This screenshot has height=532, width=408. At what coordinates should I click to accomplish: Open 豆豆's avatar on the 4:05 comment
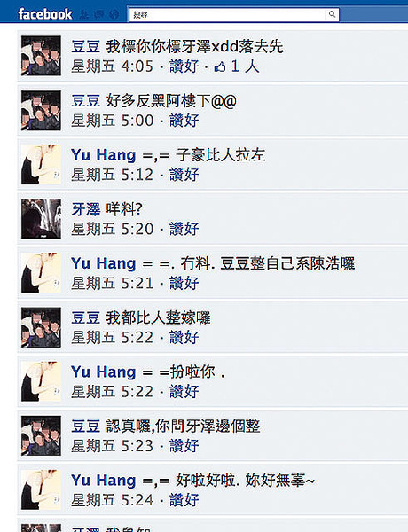(x=41, y=56)
